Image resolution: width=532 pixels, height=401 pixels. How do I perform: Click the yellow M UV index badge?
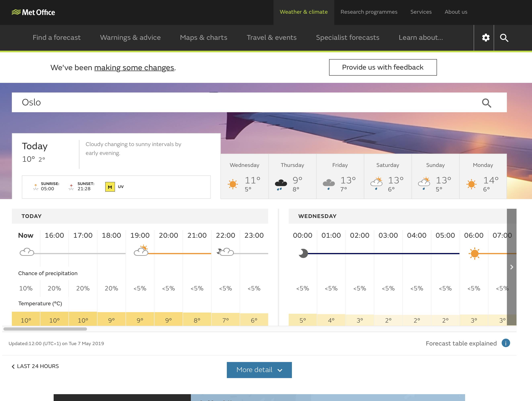[110, 187]
